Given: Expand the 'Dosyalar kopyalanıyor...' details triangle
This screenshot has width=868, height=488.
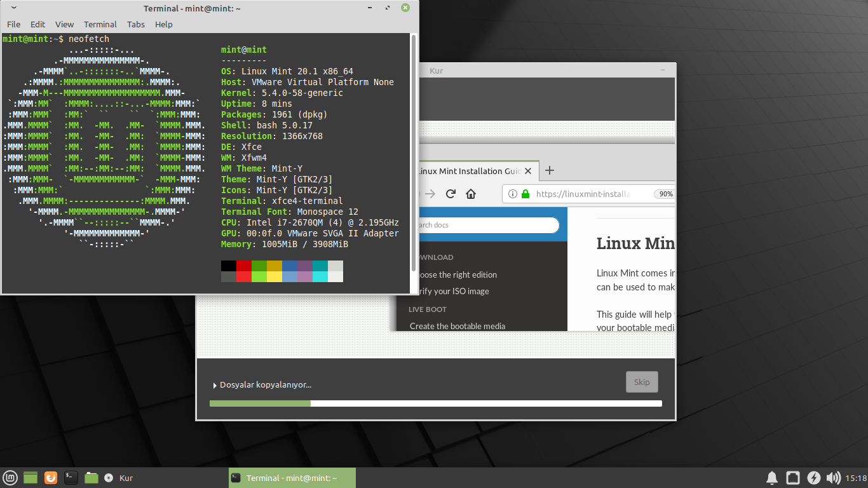Looking at the screenshot, I should [x=215, y=385].
